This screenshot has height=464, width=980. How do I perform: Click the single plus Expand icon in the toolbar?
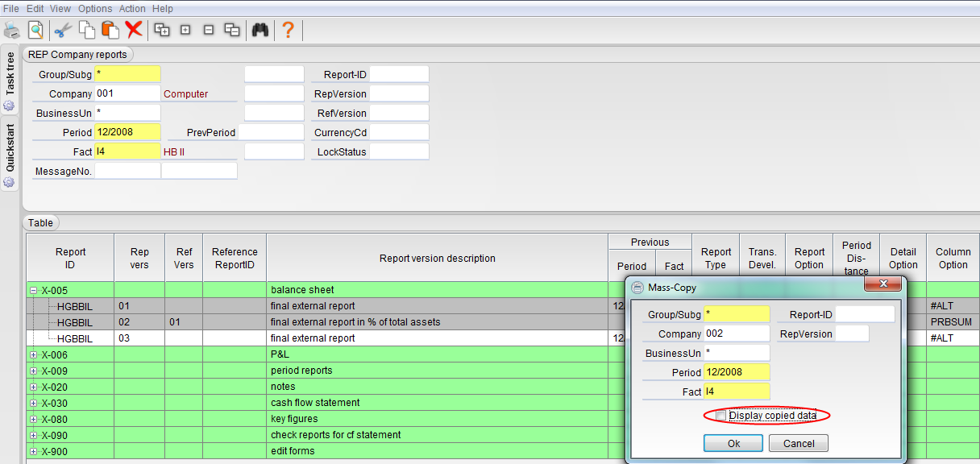coord(185,30)
